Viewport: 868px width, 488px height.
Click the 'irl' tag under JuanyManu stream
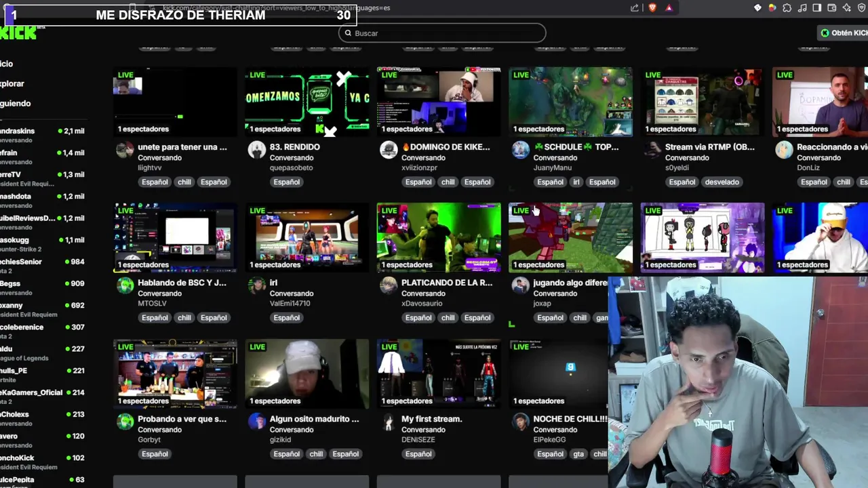pos(576,182)
